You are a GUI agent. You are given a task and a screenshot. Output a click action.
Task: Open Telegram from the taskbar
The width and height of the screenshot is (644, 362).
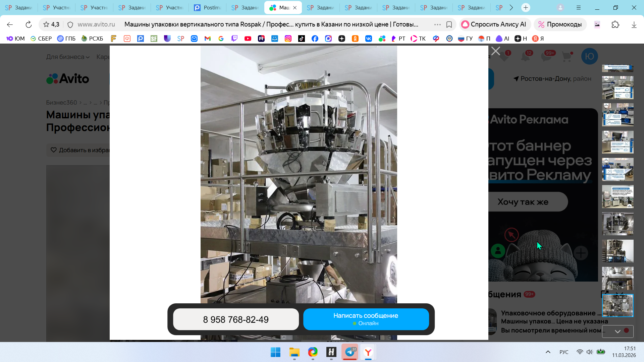coord(350,352)
